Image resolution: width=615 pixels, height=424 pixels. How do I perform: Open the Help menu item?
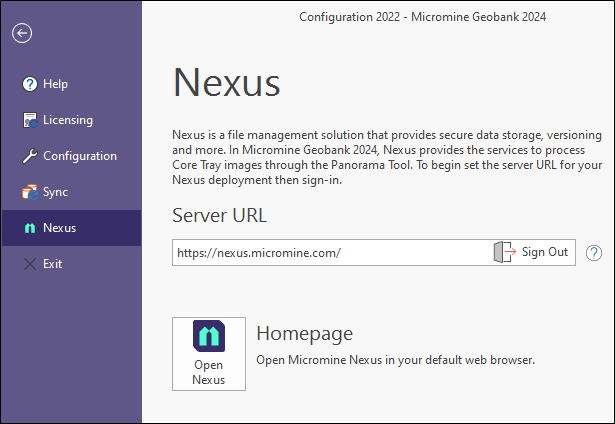71,84
